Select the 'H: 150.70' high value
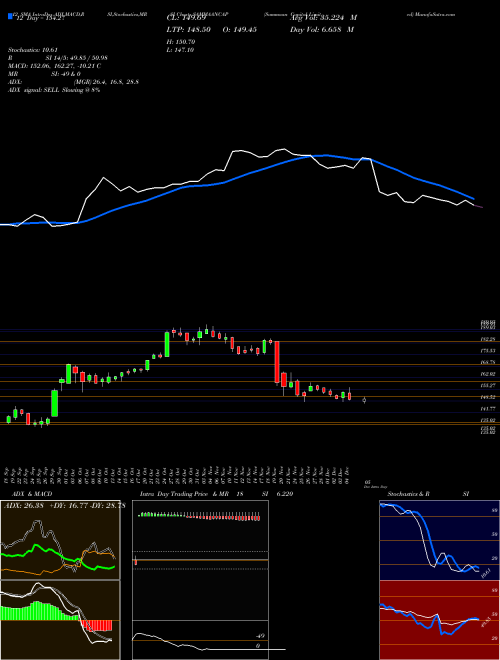Image resolution: width=500 pixels, height=660 pixels. (181, 42)
